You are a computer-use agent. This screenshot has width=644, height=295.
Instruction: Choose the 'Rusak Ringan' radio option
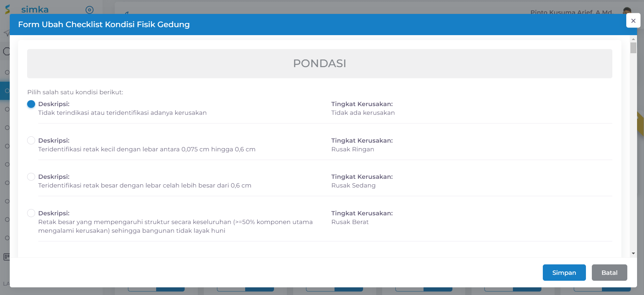click(31, 141)
